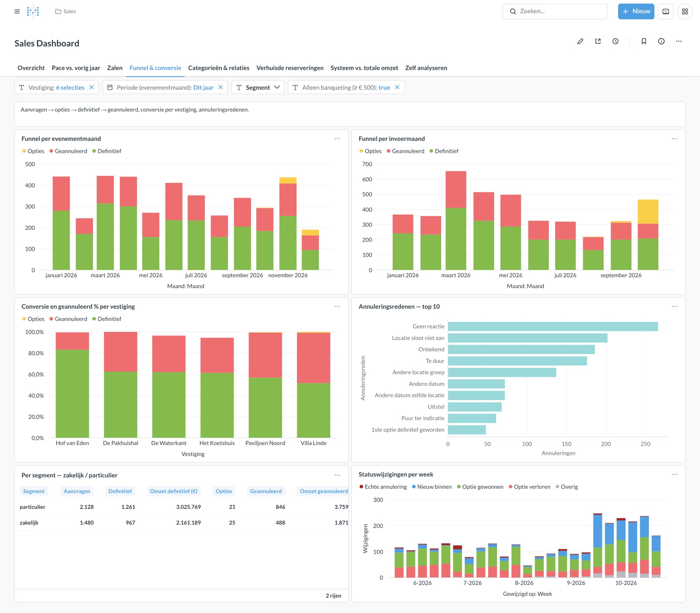This screenshot has width=700, height=613.
Task: Open the dashboard more options menu
Action: coord(679,41)
